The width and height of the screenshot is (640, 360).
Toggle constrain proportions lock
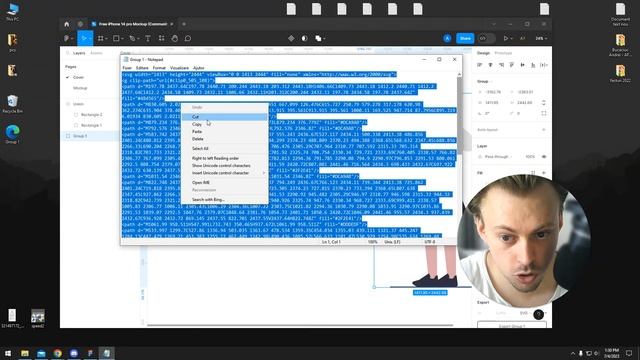coord(544,102)
